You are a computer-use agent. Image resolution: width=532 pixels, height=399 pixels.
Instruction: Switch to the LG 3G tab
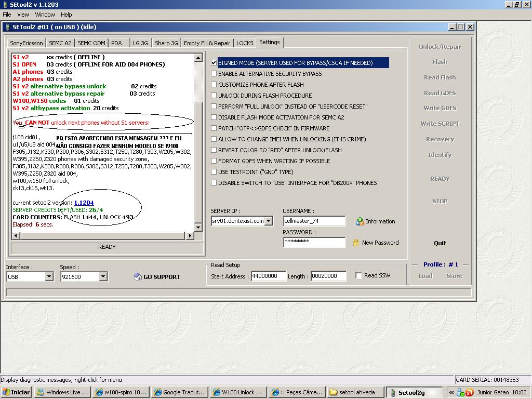[140, 43]
